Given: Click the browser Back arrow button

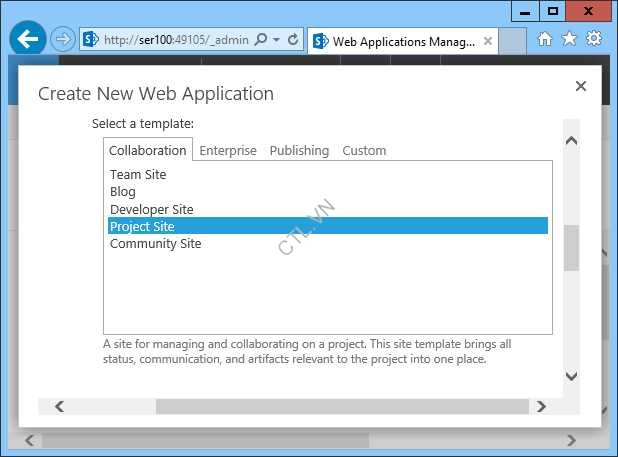Looking at the screenshot, I should pos(28,39).
